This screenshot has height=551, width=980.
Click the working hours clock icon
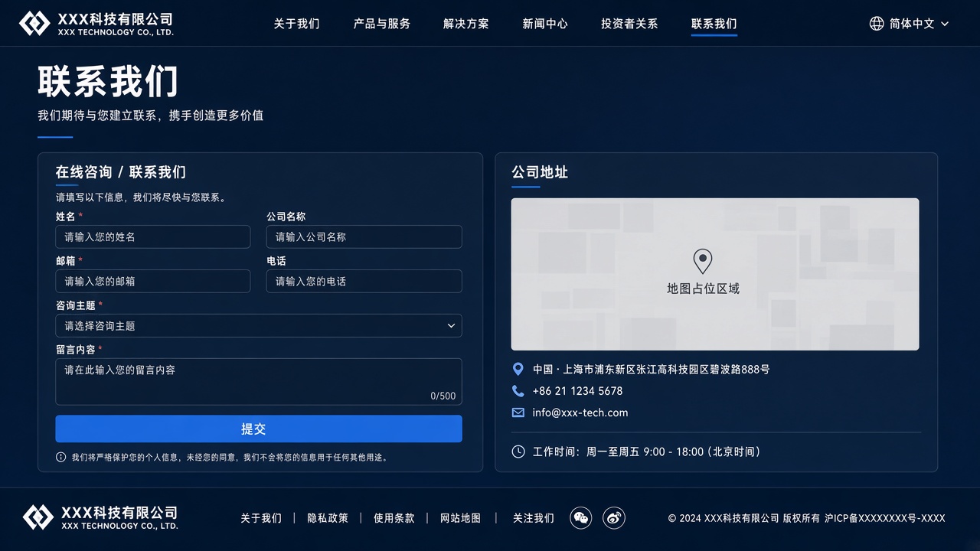(518, 452)
